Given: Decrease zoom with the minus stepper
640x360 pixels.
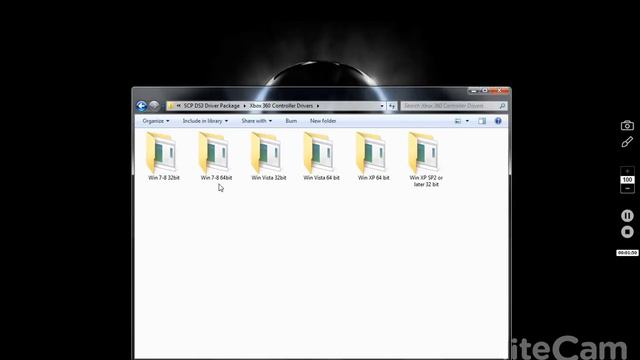Looking at the screenshot, I should click(x=627, y=189).
